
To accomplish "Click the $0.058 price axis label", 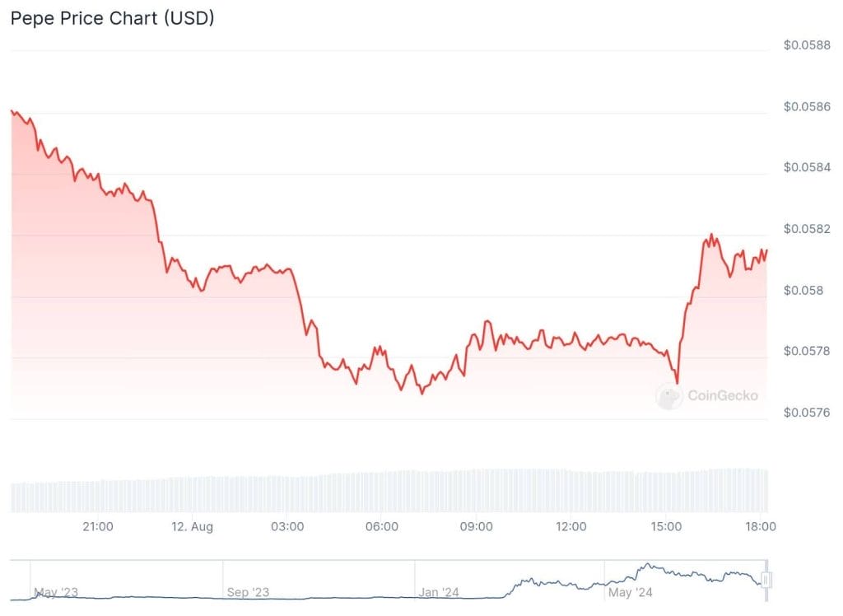I will (801, 291).
